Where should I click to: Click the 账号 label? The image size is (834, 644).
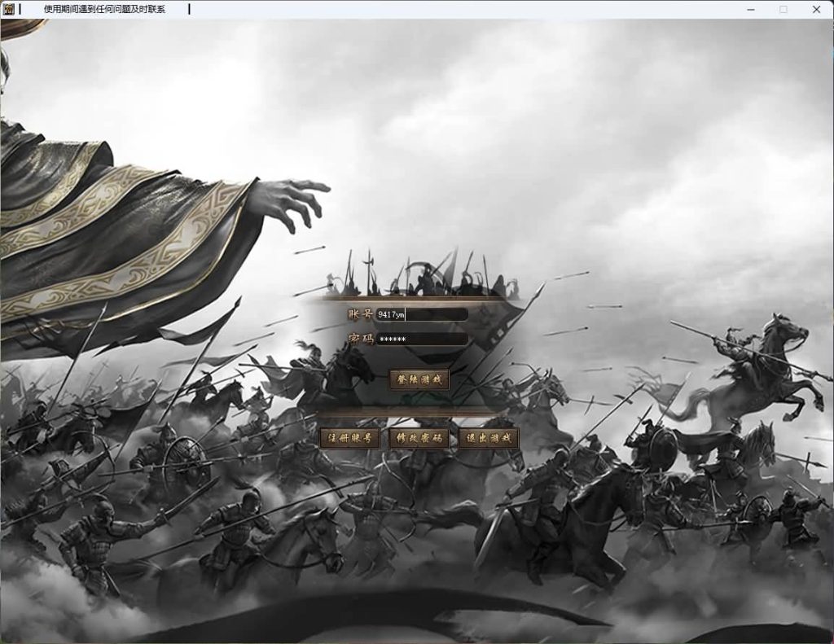point(361,313)
